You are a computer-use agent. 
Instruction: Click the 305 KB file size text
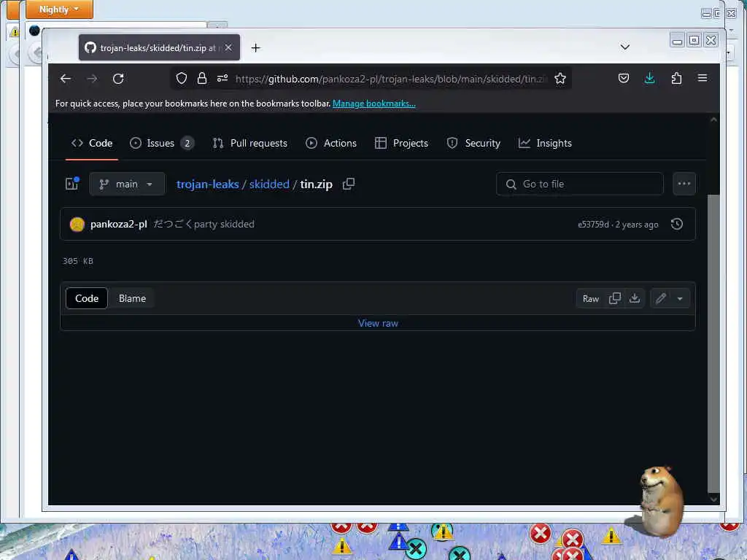point(77,261)
